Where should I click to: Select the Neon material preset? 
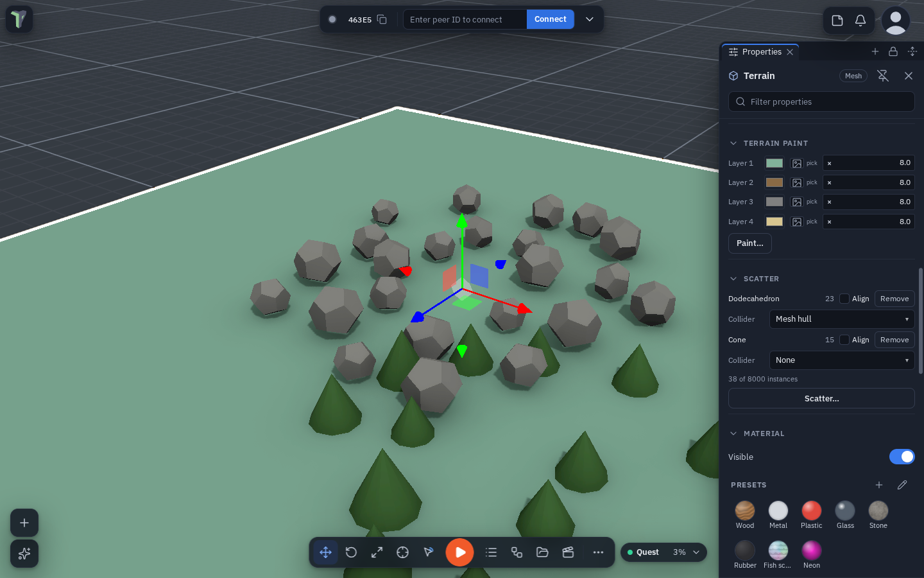pos(812,555)
